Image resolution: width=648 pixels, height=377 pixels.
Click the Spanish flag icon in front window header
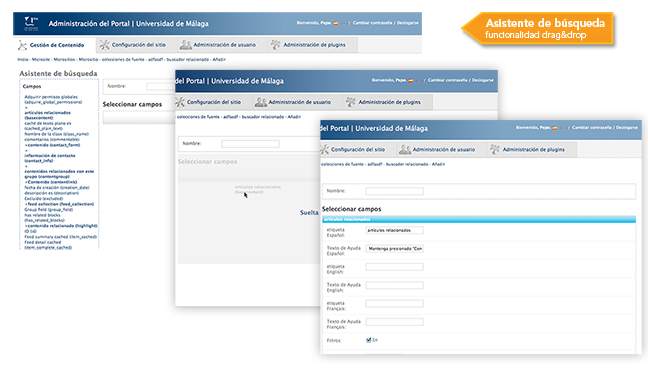pos(555,128)
